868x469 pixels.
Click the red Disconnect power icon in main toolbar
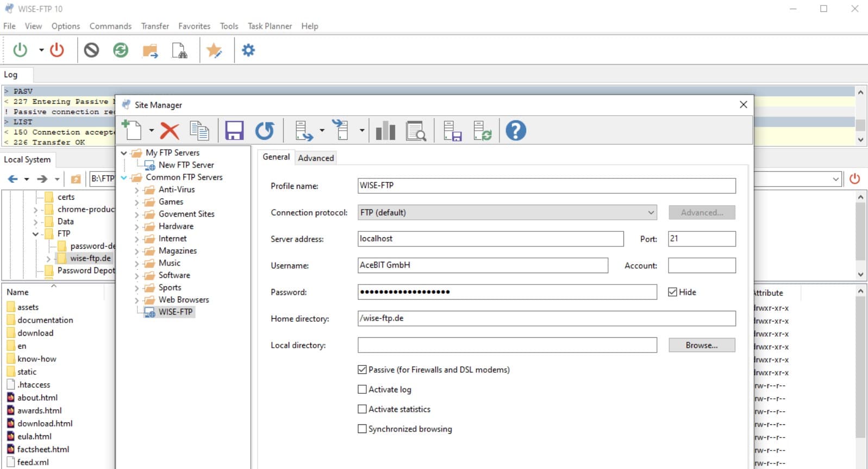coord(57,50)
